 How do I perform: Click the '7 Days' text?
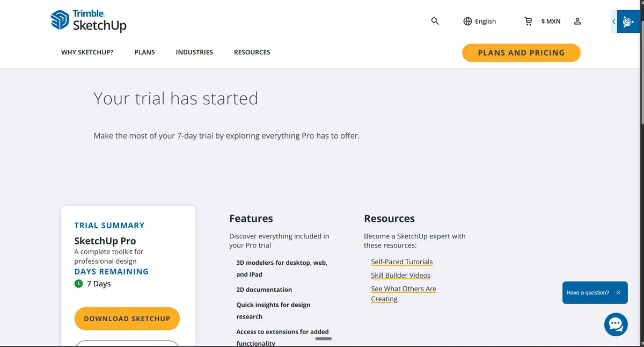pos(99,284)
